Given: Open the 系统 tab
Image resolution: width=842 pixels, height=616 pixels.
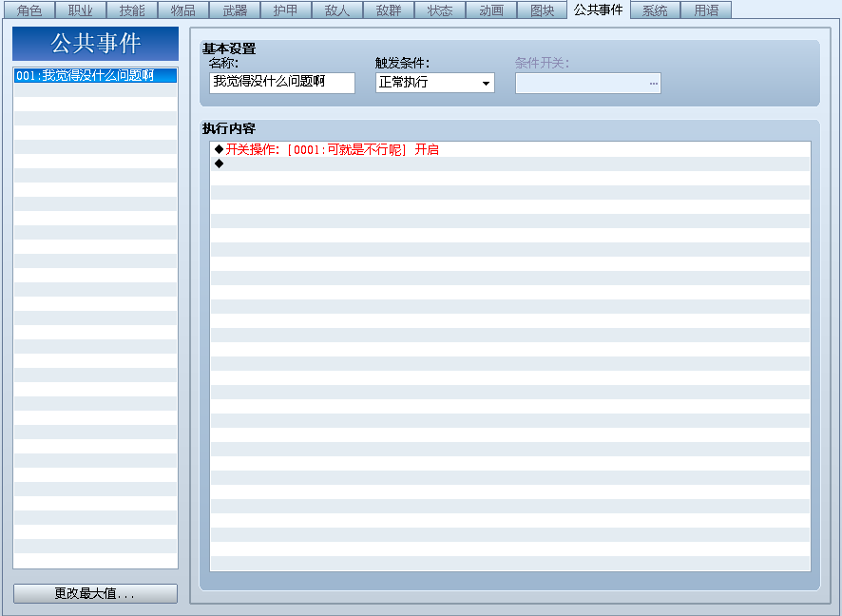Looking at the screenshot, I should (655, 10).
